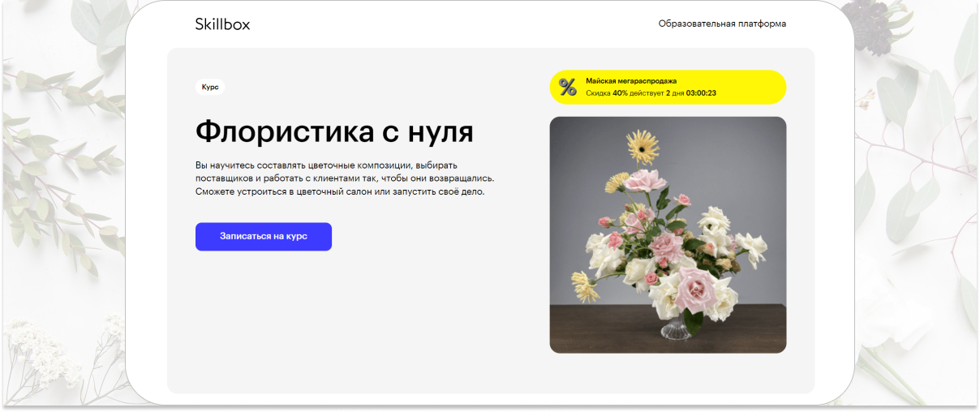This screenshot has width=980, height=412.
Task: Click the discount countdown text "Скидка 40%"
Action: click(x=607, y=93)
